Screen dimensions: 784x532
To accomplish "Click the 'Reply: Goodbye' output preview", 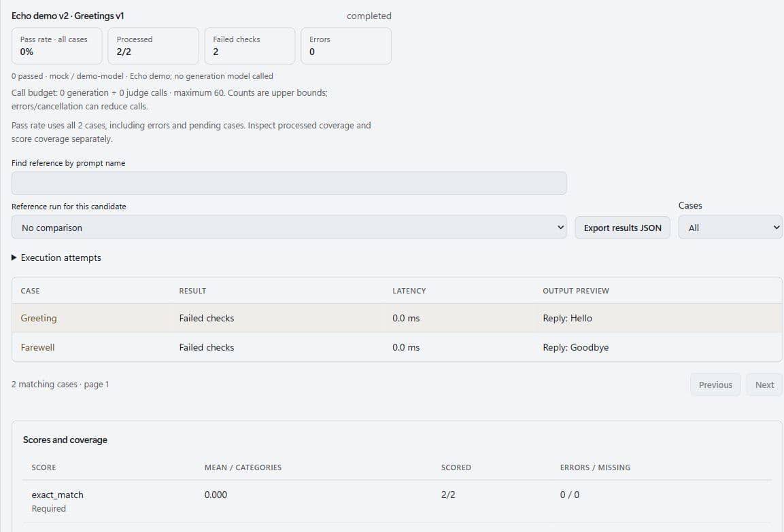I will (x=575, y=347).
